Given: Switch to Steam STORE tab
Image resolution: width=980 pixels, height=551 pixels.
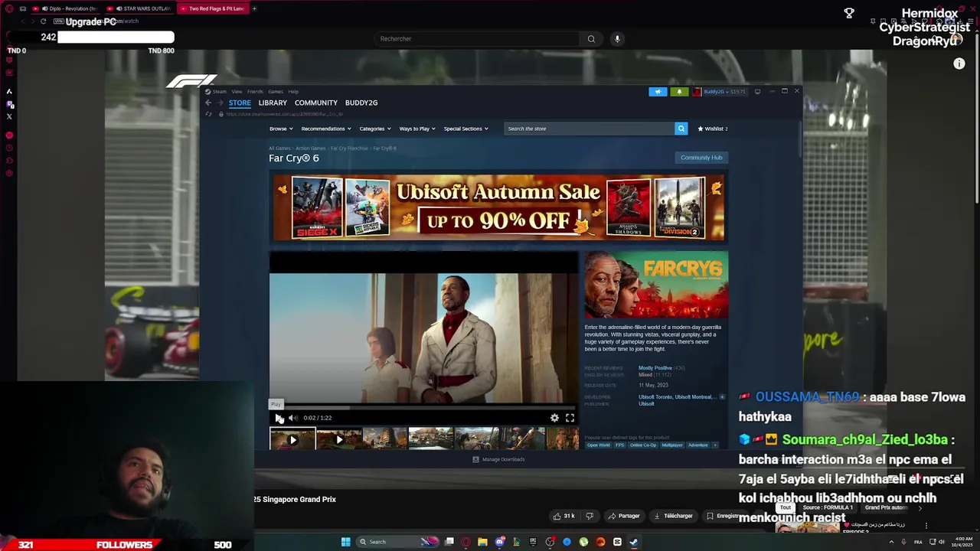Looking at the screenshot, I should [240, 103].
